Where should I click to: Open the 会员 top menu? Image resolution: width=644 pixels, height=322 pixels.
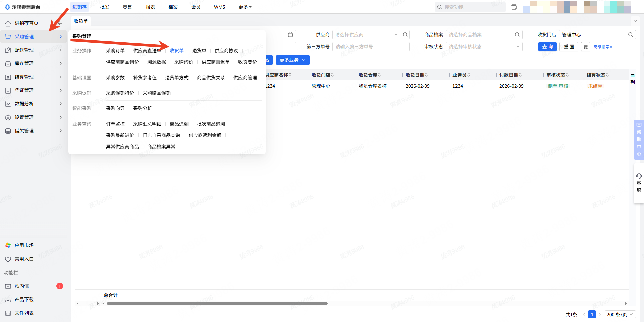[196, 7]
